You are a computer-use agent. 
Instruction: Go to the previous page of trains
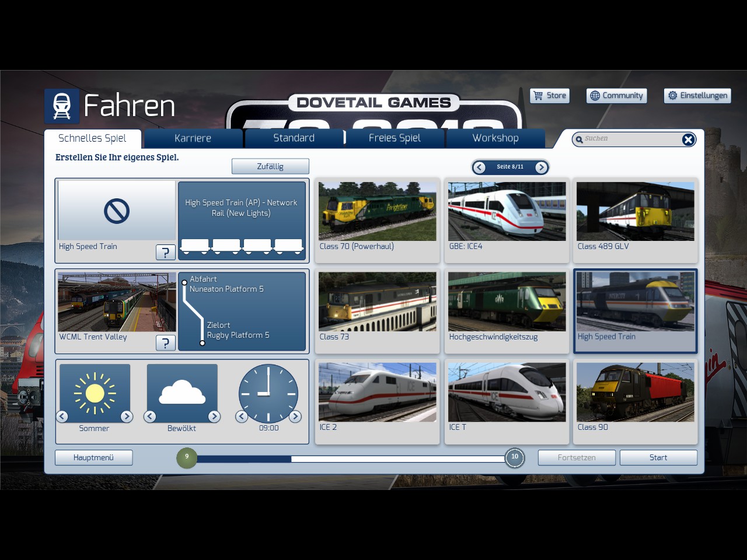point(480,167)
